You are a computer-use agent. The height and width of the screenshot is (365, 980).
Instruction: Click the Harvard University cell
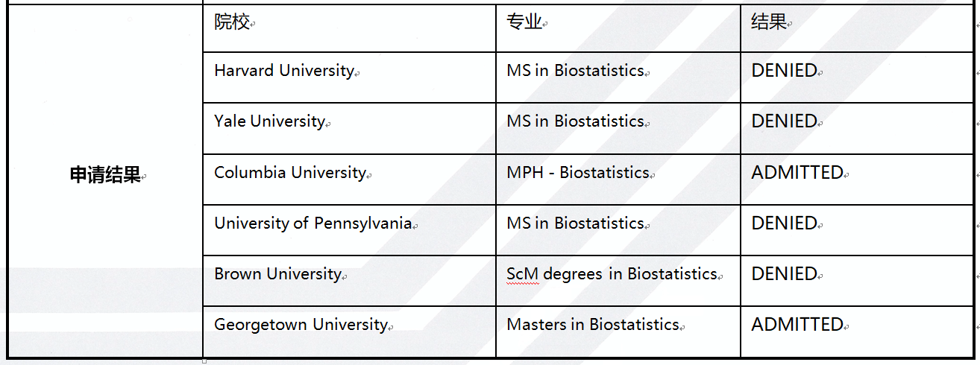pyautogui.click(x=349, y=77)
